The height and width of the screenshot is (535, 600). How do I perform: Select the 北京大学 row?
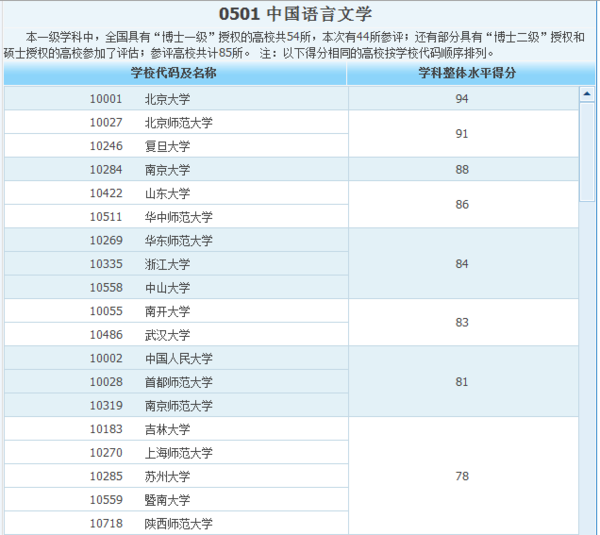[176, 99]
